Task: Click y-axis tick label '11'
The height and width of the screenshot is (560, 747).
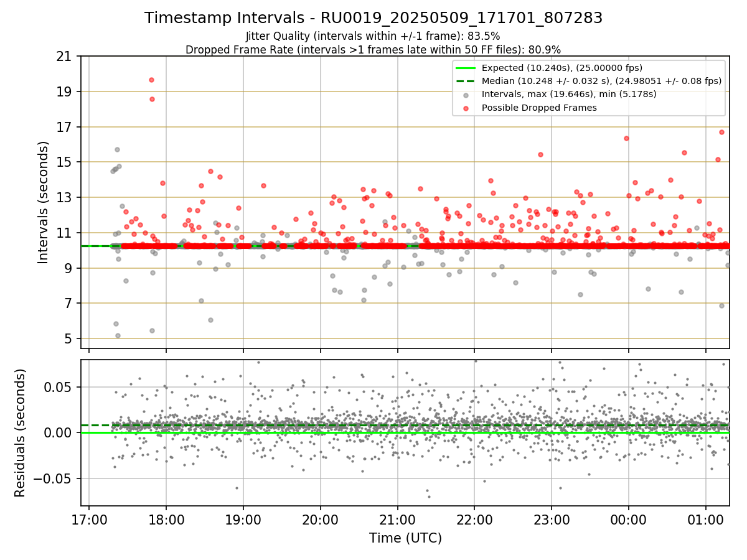Action: [65, 233]
